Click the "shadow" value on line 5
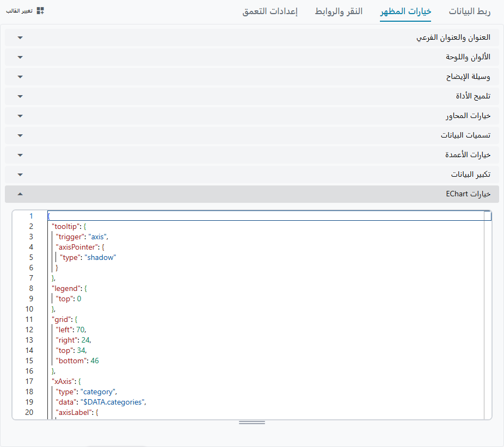504x447 pixels. pos(100,258)
